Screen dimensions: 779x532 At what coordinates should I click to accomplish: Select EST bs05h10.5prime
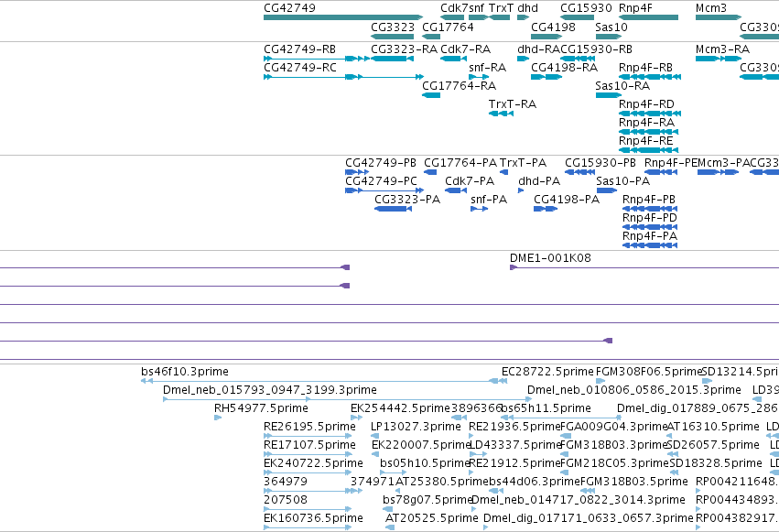[x=425, y=464]
